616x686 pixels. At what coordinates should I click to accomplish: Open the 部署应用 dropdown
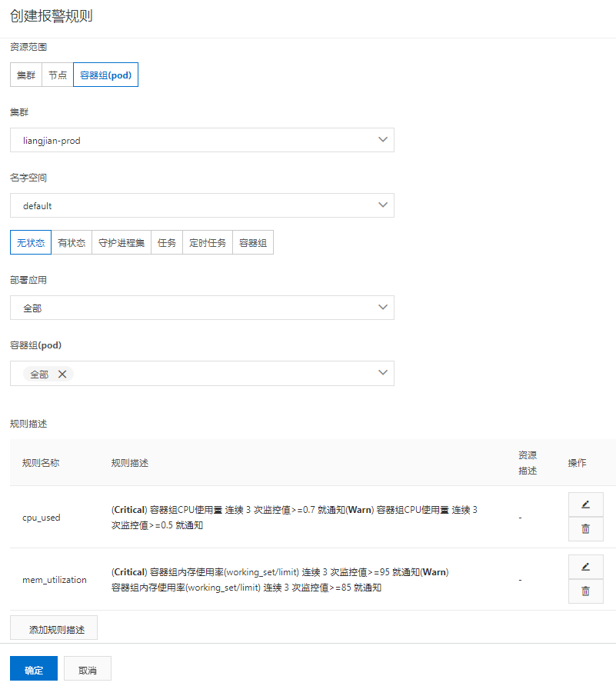202,308
